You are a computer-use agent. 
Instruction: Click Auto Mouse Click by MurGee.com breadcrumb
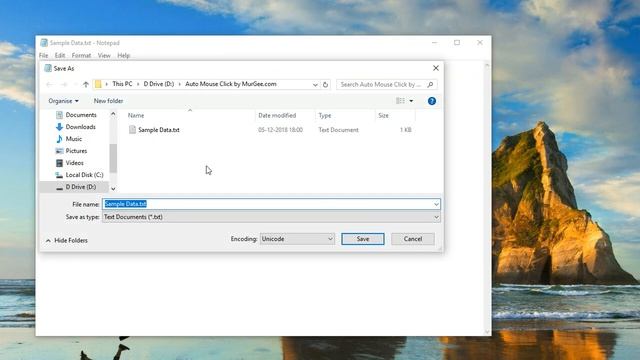click(231, 84)
